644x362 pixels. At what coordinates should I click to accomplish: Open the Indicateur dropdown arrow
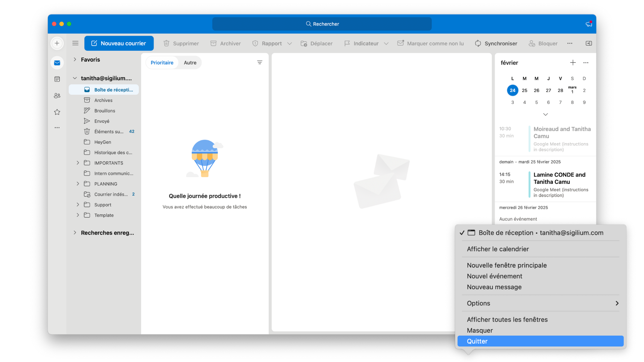click(x=386, y=44)
